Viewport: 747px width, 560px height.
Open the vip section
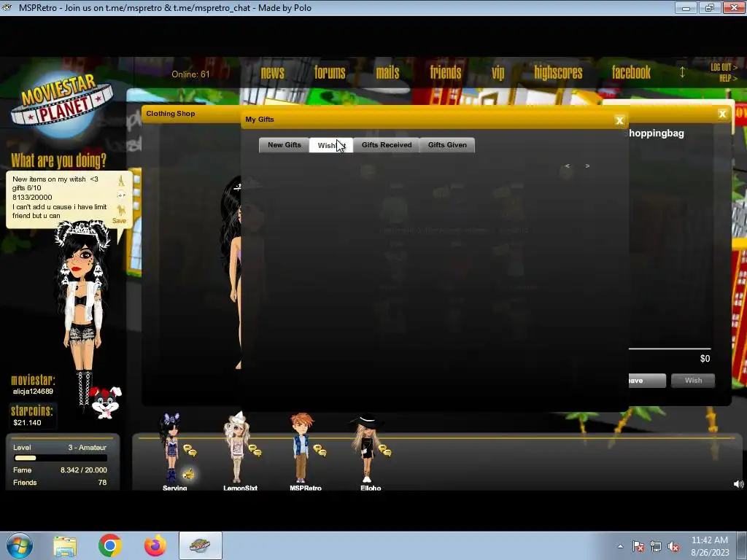[x=498, y=73]
